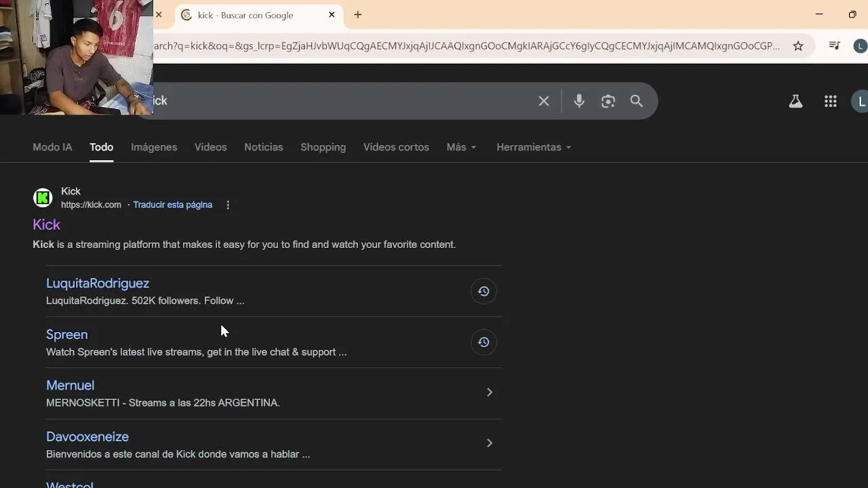Open Google account L avatar
Image resolution: width=868 pixels, height=488 pixels.
pos(861,102)
